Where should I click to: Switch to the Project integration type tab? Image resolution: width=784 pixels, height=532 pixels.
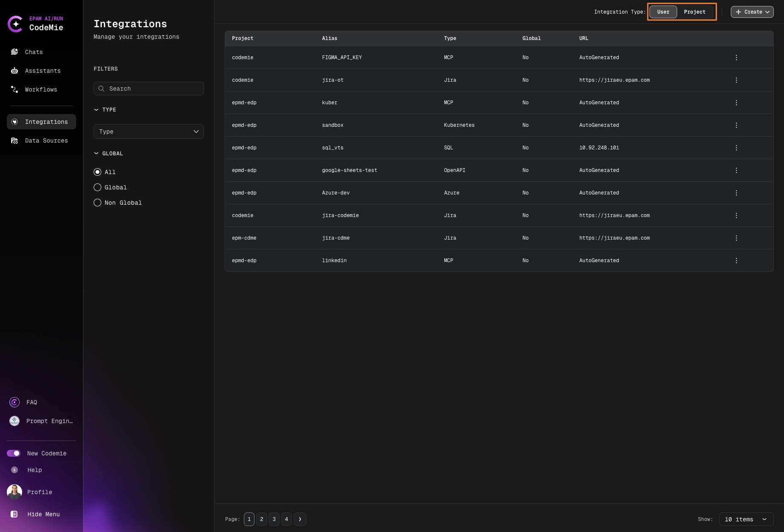coord(695,11)
